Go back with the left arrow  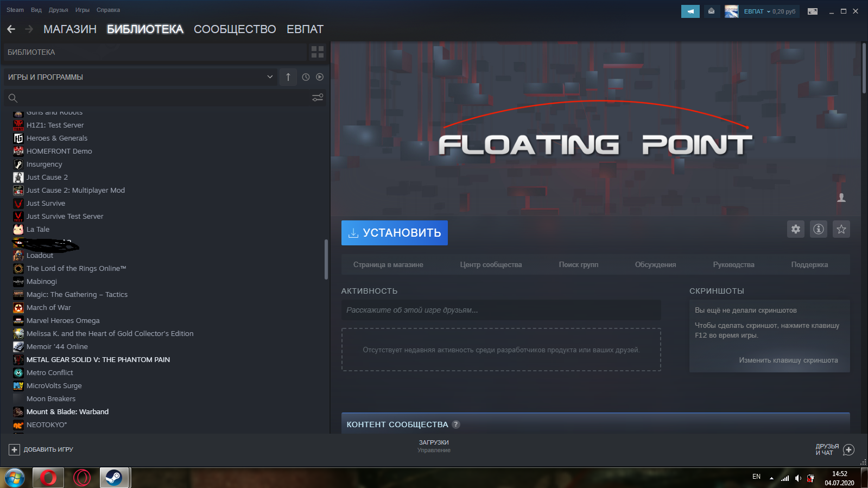(11, 29)
